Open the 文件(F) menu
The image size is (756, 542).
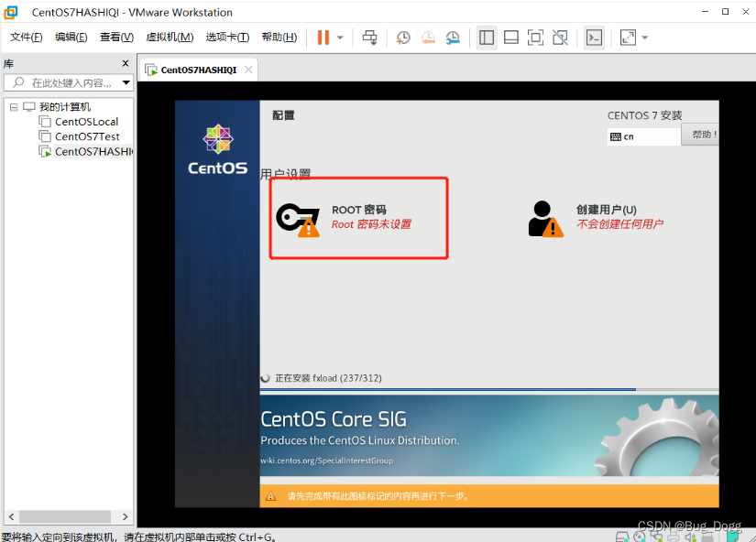[26, 38]
